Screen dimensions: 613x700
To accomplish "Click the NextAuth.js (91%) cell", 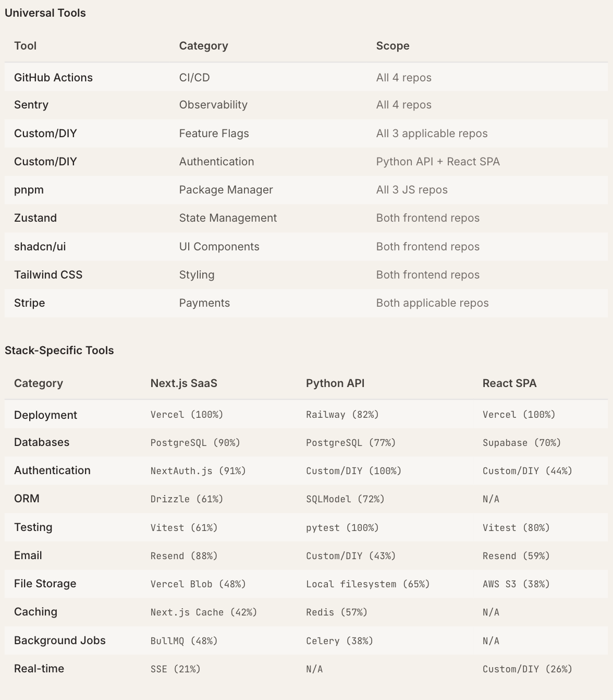I will click(x=198, y=471).
